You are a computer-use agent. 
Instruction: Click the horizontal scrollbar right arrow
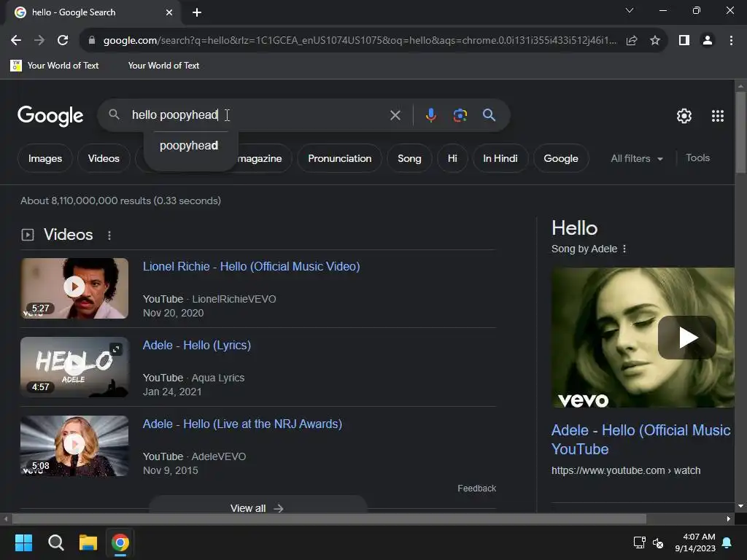click(729, 519)
